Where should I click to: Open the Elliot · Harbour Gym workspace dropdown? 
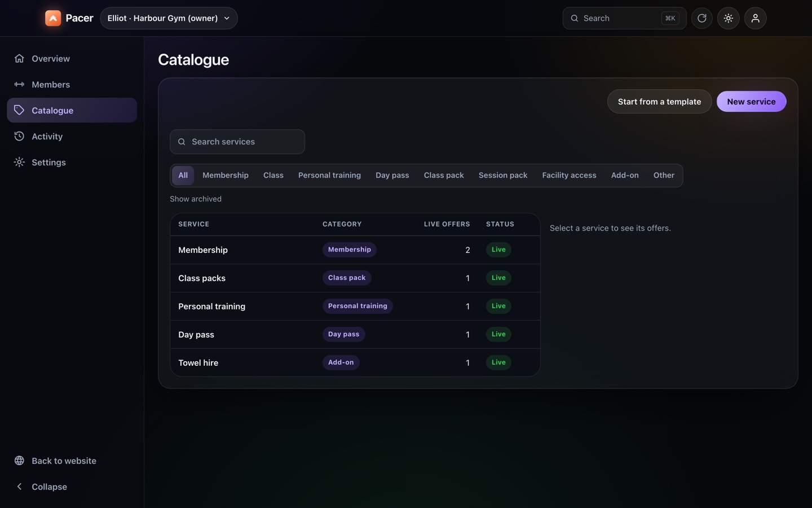(x=169, y=18)
